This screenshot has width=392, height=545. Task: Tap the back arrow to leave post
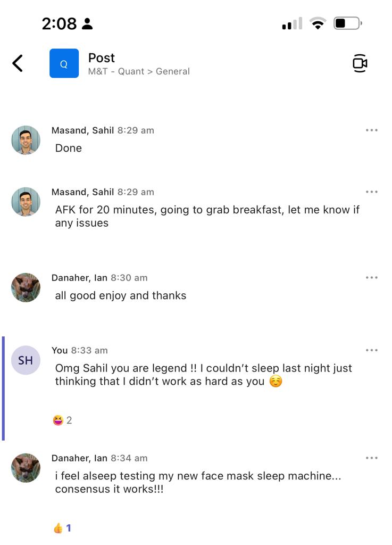(x=18, y=63)
